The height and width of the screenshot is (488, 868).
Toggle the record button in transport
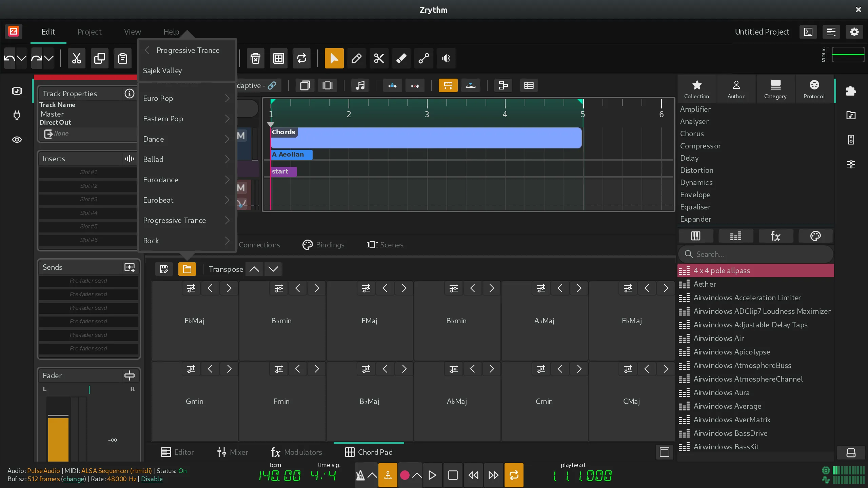tap(404, 475)
